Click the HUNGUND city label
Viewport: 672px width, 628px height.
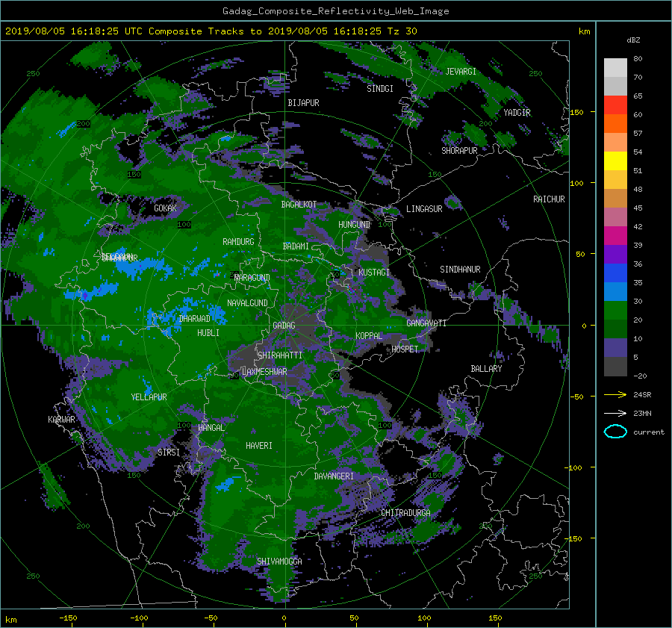click(x=354, y=225)
